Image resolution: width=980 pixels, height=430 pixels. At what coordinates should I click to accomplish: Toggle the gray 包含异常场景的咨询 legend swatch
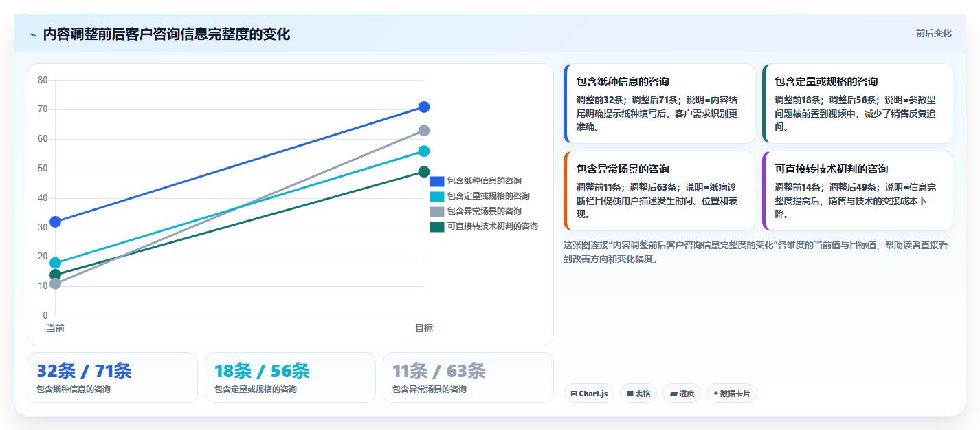437,211
